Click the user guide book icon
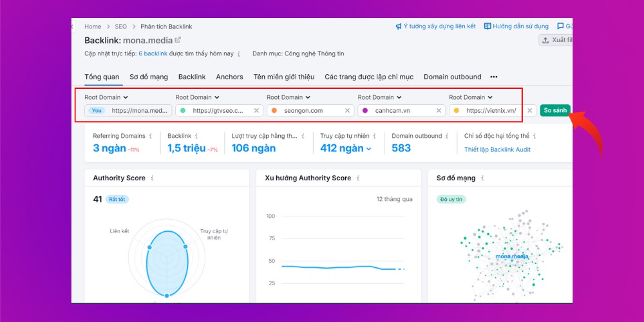This screenshot has height=322, width=644. (488, 26)
